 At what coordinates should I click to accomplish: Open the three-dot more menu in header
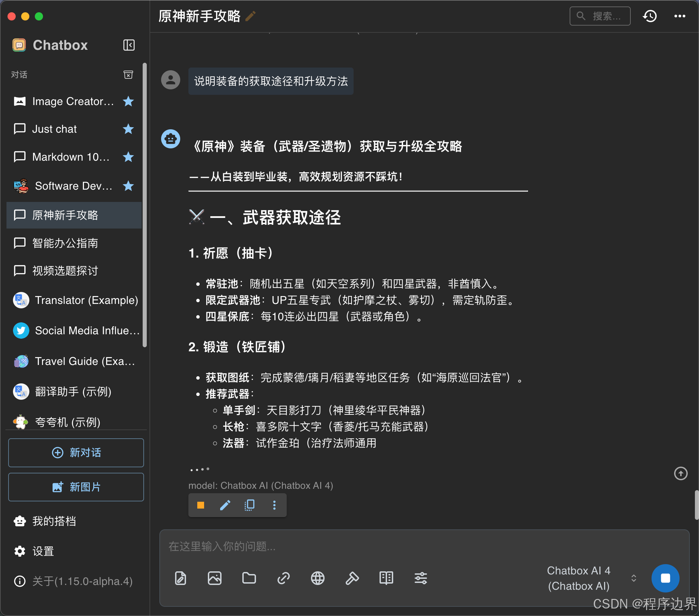(680, 16)
